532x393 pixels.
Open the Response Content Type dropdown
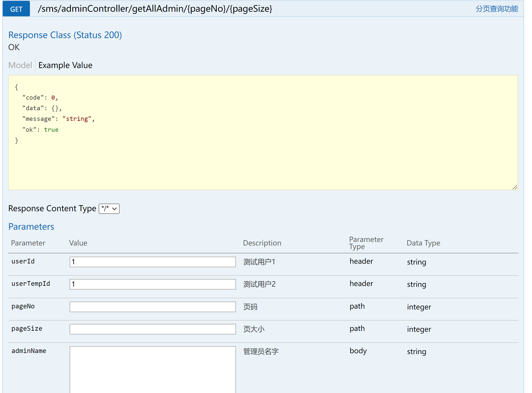click(109, 209)
